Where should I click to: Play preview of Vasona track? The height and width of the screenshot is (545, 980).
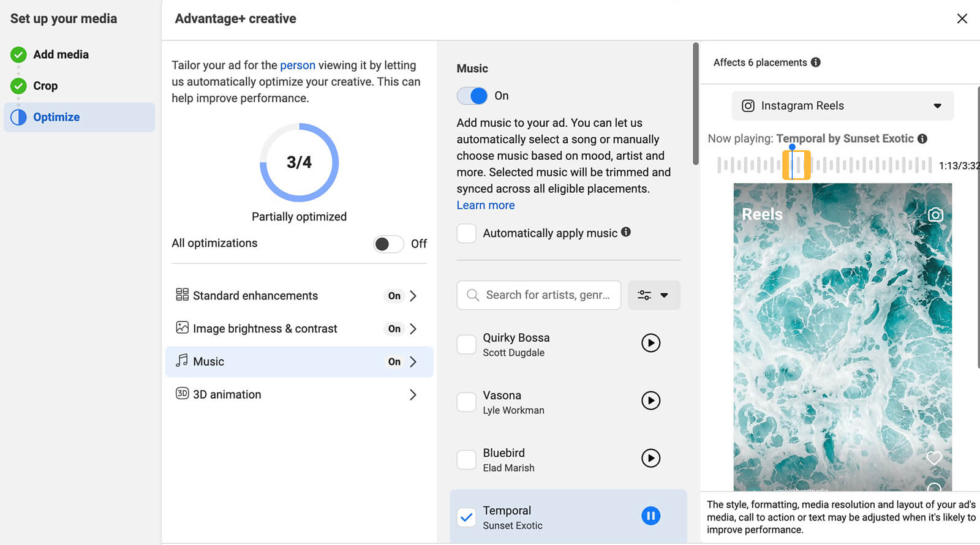coord(650,400)
